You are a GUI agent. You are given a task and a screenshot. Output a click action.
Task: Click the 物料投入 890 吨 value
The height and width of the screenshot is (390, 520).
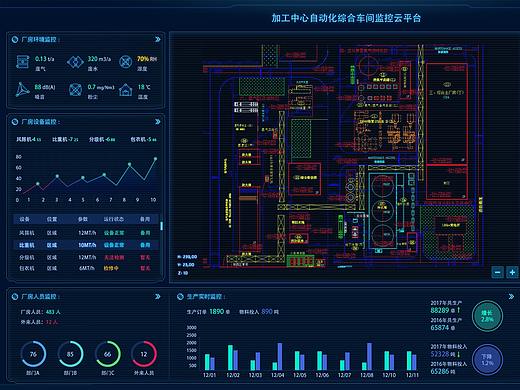pos(270,312)
